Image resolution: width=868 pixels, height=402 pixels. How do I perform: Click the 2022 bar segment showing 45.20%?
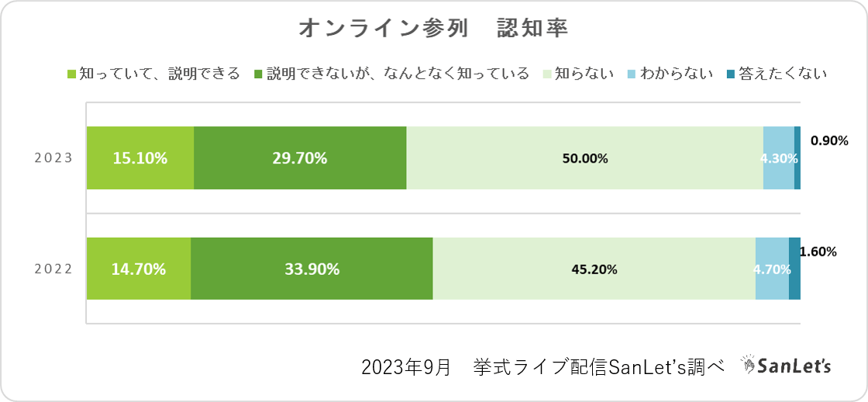pos(594,269)
